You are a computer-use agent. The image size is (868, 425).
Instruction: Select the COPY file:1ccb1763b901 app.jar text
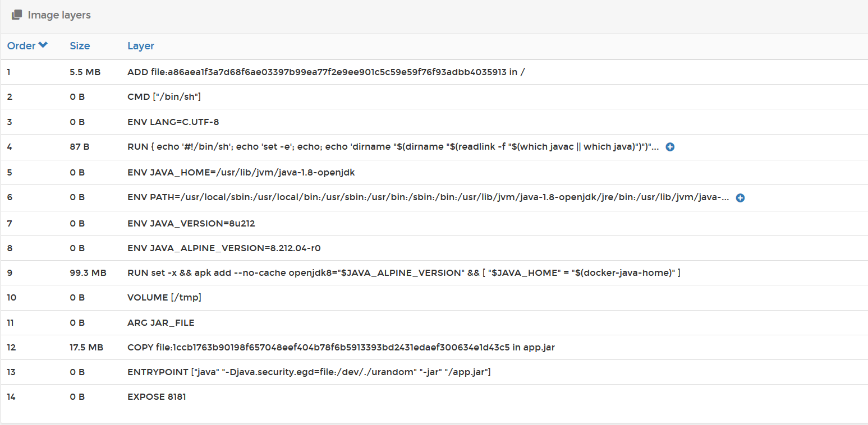pyautogui.click(x=341, y=347)
